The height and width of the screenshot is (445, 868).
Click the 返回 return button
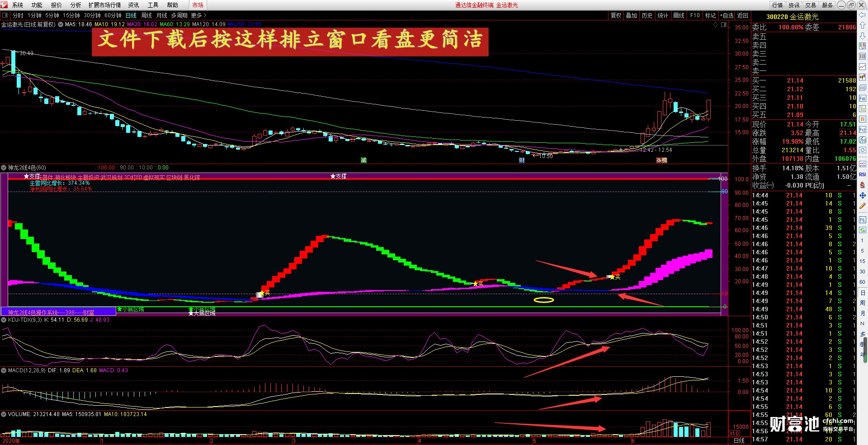coord(743,15)
